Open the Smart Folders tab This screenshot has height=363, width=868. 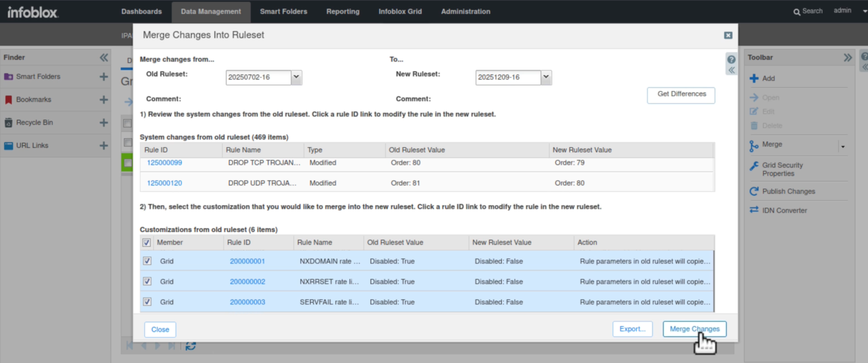click(283, 11)
